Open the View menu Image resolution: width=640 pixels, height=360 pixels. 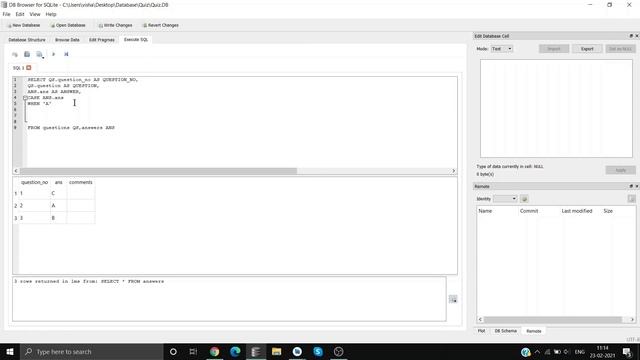[35, 14]
